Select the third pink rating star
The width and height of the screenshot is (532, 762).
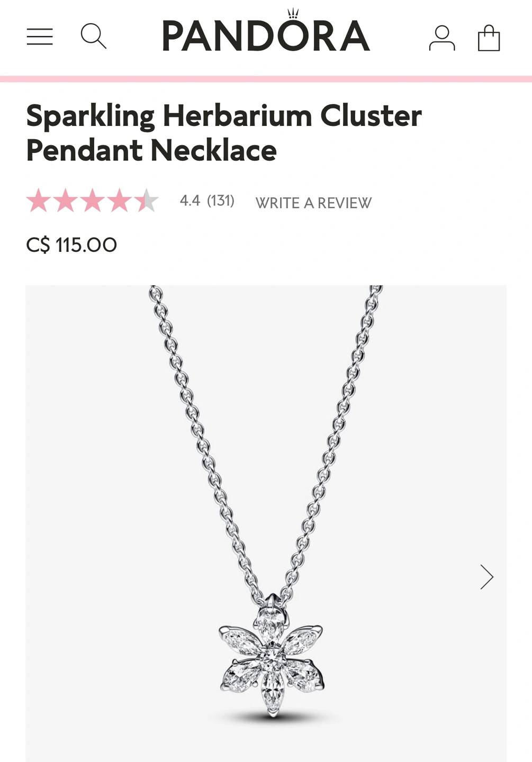coord(93,201)
